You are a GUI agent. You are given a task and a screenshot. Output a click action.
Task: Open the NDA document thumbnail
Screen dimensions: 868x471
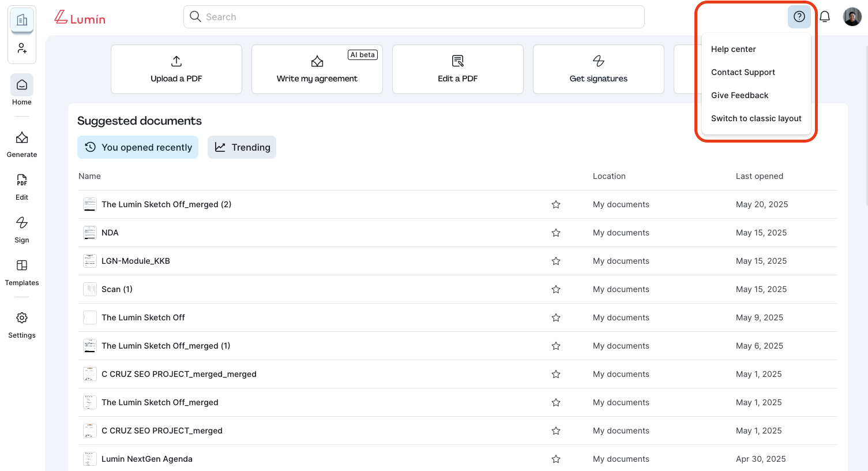click(90, 233)
